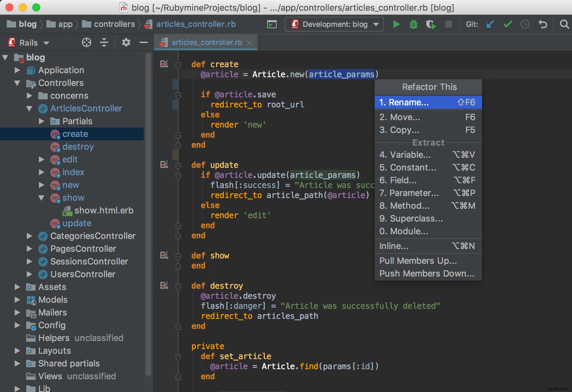The height and width of the screenshot is (392, 572).
Task: Commit changes to Git
Action: pos(508,24)
